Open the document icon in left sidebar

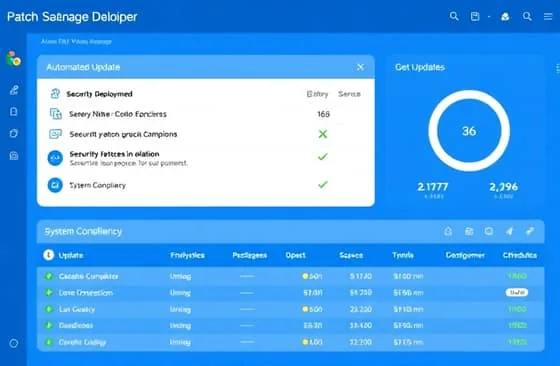14,112
